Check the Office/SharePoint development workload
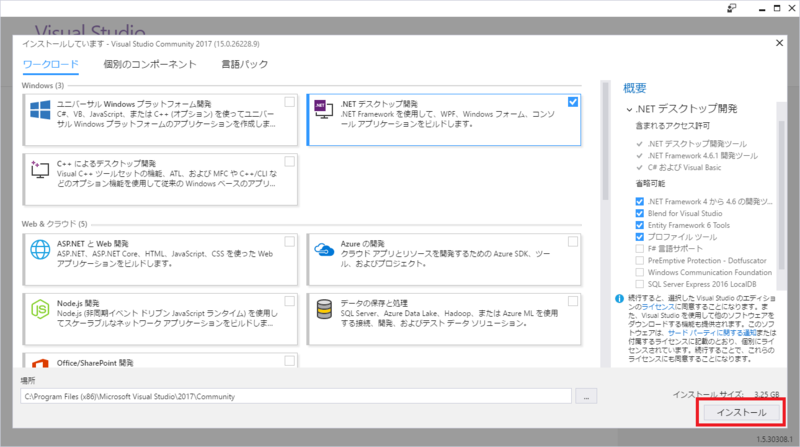Viewport: 800px width, 447px height. pos(289,361)
